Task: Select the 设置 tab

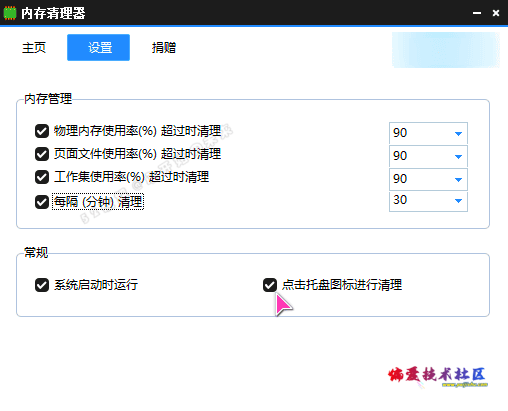Action: (98, 47)
